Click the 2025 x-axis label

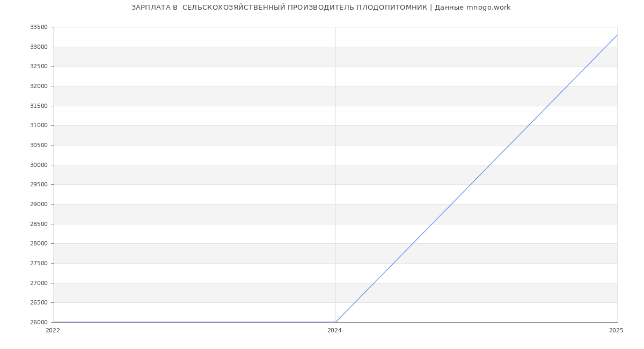(616, 331)
